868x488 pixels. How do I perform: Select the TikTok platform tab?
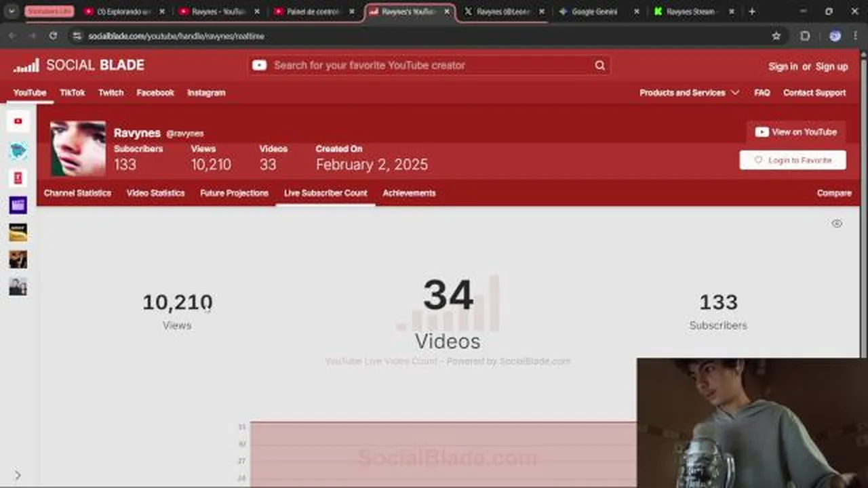(73, 93)
